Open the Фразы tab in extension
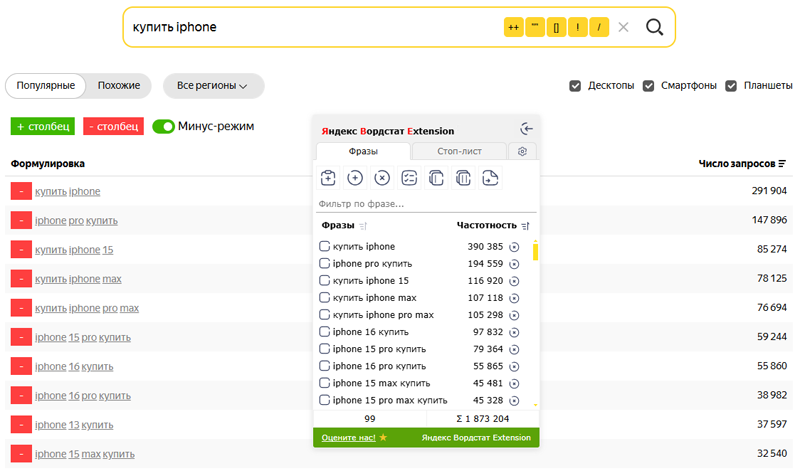 click(x=363, y=151)
